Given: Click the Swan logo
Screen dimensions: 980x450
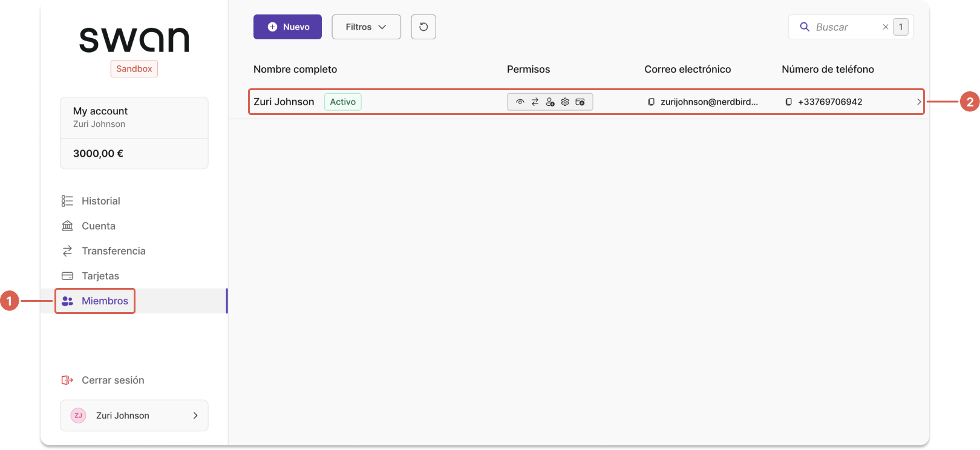Looking at the screenshot, I should pyautogui.click(x=134, y=39).
